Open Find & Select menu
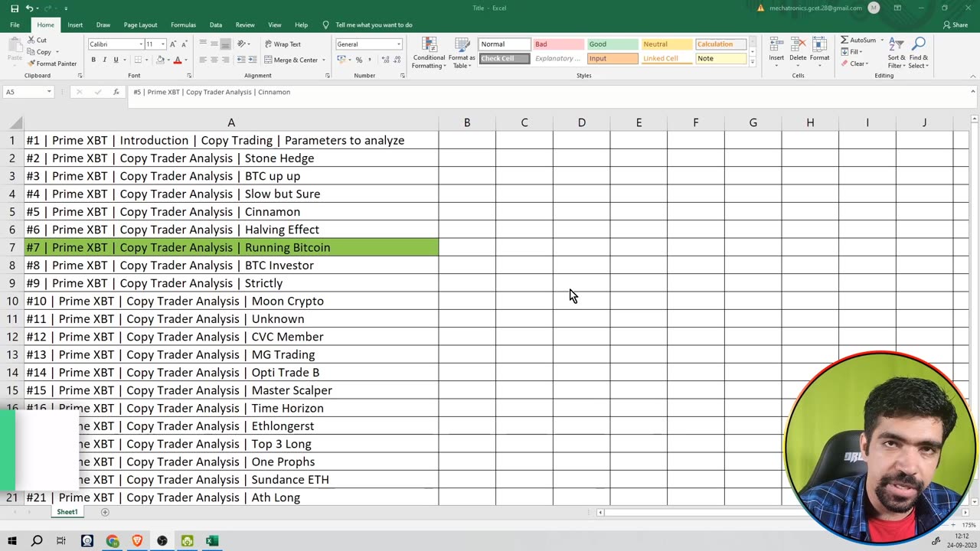The width and height of the screenshot is (980, 551). [x=919, y=52]
